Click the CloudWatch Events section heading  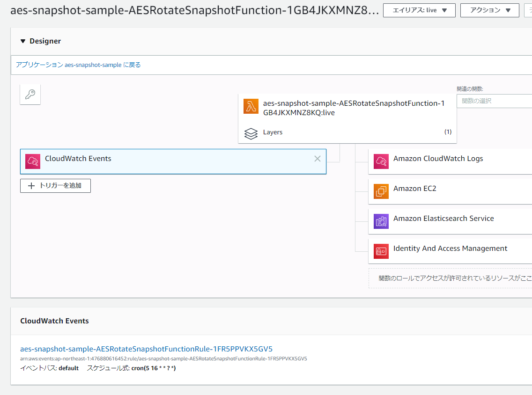pos(54,321)
